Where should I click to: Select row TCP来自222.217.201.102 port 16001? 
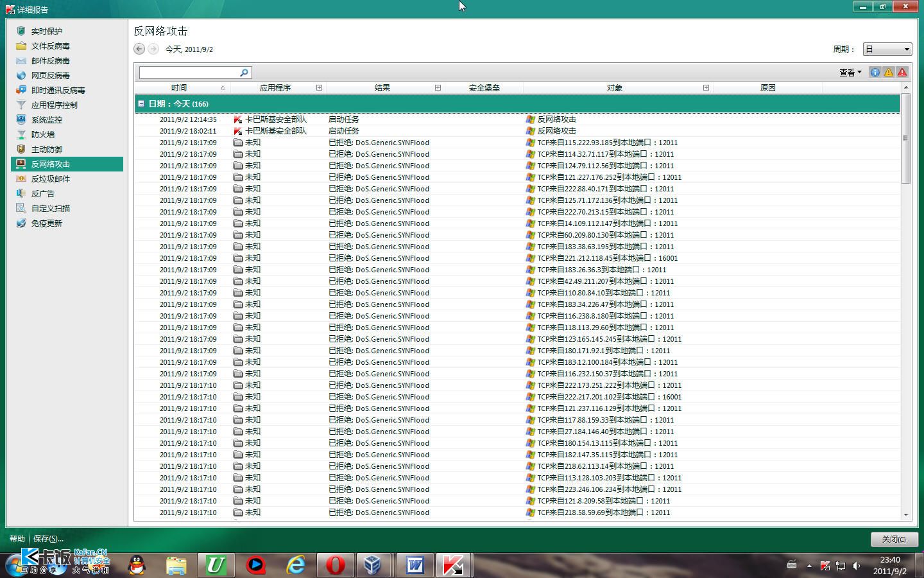pos(517,397)
